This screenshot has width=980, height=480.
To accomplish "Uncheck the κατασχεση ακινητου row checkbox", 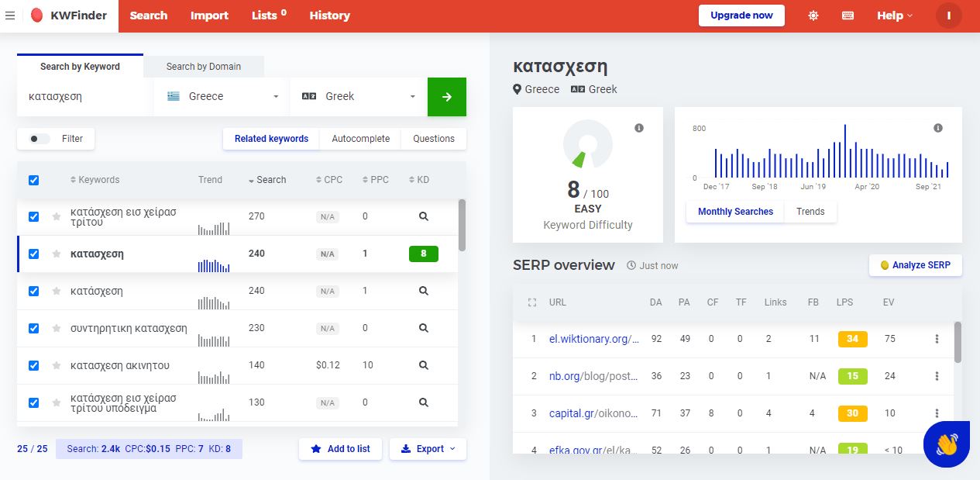I will (33, 365).
